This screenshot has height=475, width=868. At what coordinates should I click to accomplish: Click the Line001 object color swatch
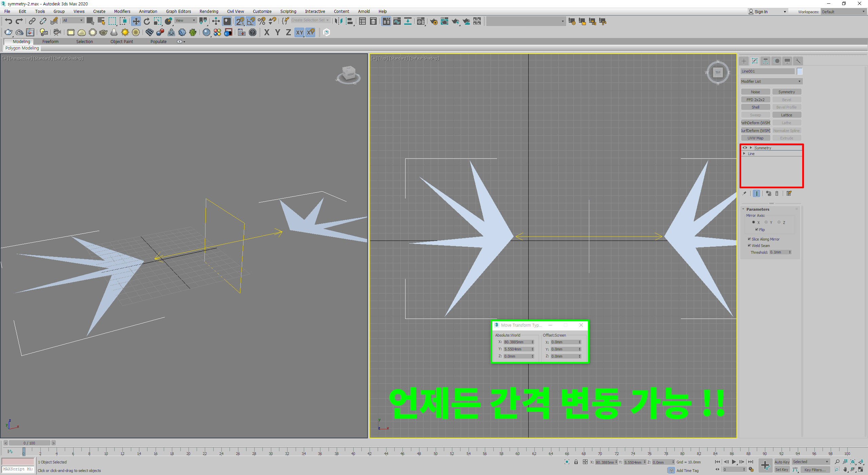coord(800,71)
